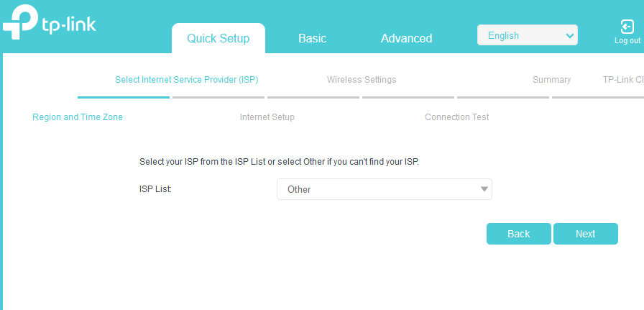
Task: Select the Internet Setup substep
Action: coord(267,117)
